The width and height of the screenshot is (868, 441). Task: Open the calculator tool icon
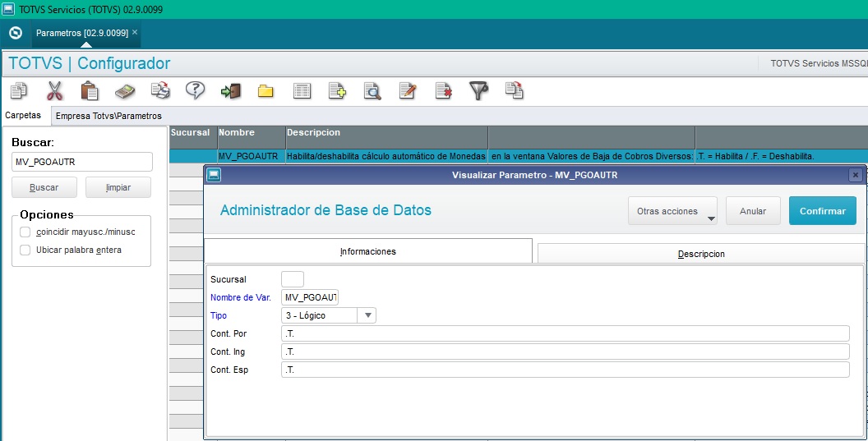125,90
